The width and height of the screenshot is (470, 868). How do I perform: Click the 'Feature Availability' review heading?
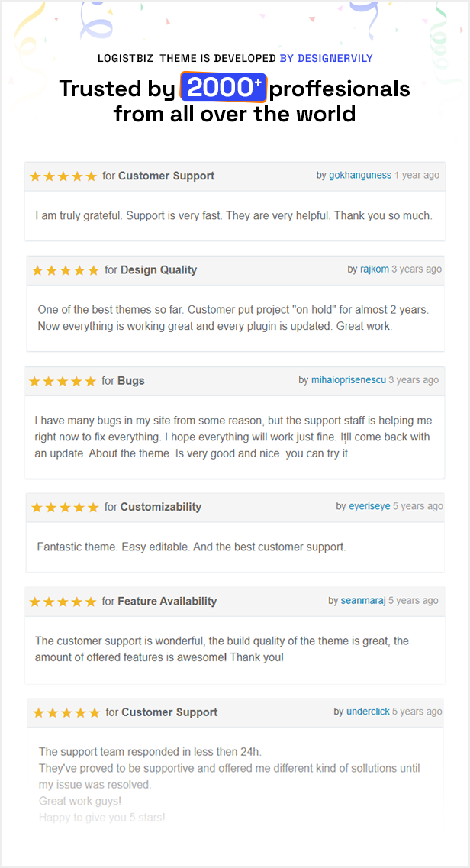click(167, 601)
